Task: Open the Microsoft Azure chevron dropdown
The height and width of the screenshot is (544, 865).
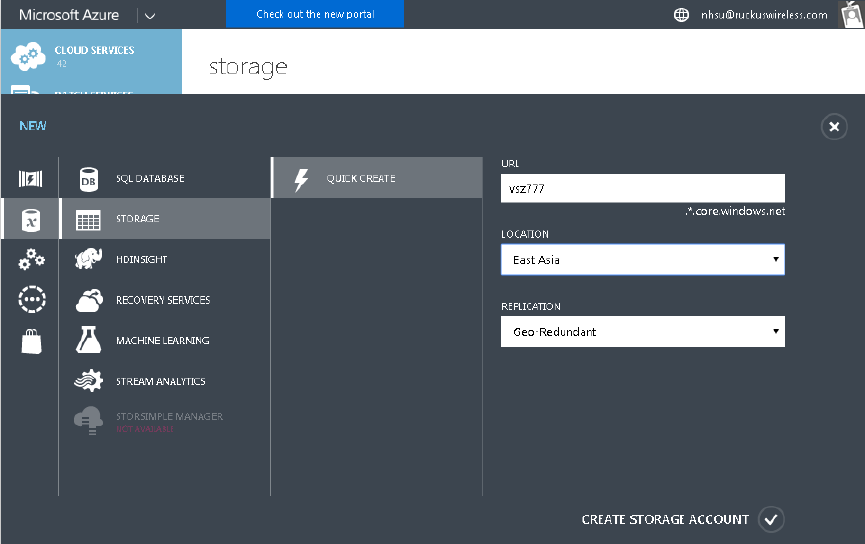Action: point(149,16)
